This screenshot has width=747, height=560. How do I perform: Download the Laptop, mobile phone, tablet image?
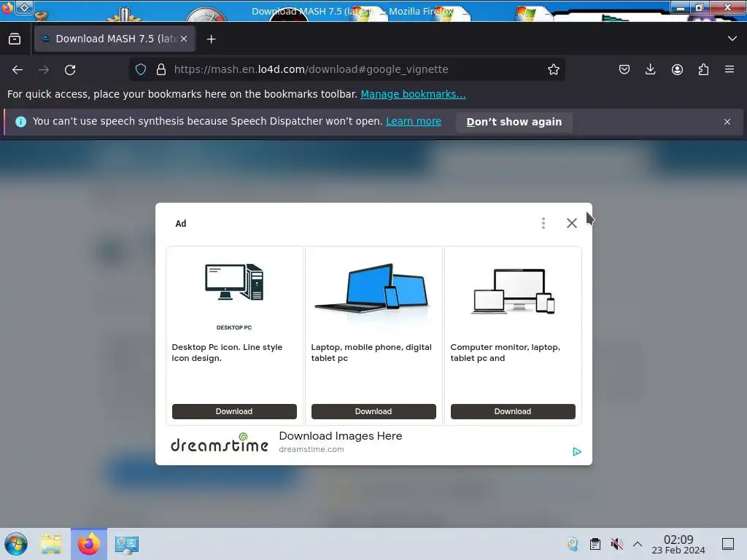click(x=373, y=411)
